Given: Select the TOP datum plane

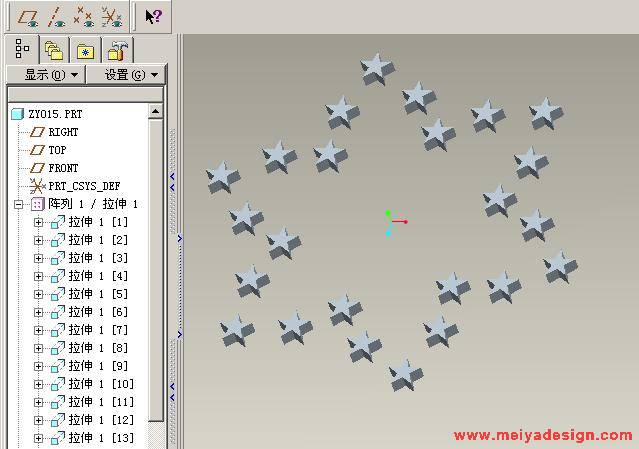Looking at the screenshot, I should [x=57, y=150].
